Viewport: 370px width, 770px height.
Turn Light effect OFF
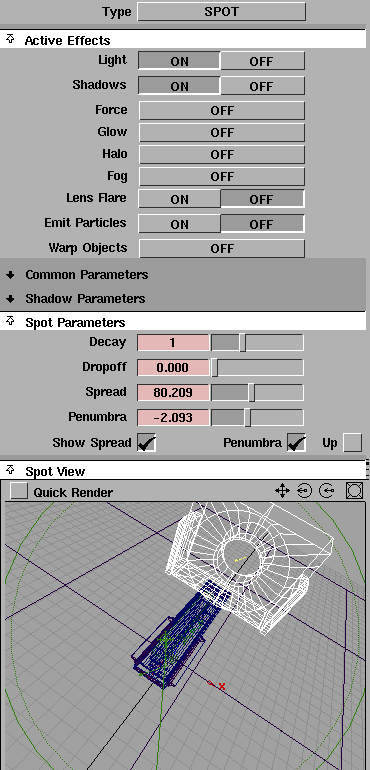coord(262,61)
